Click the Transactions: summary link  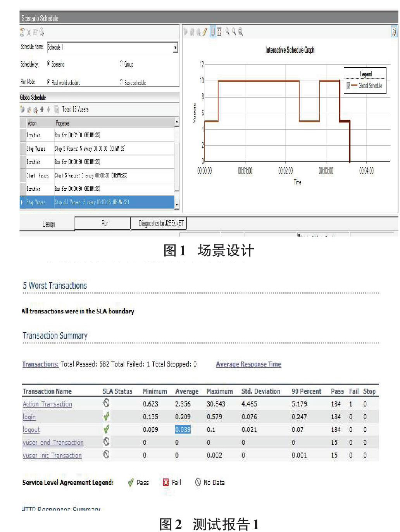pos(40,364)
